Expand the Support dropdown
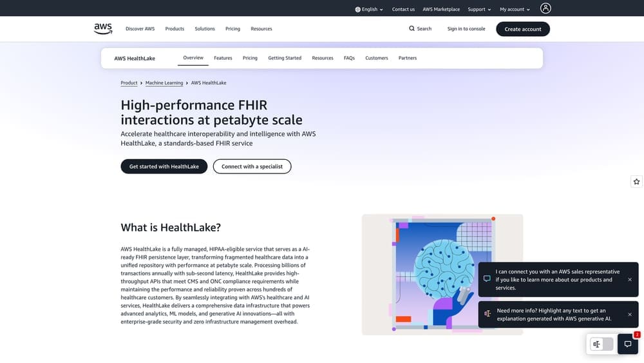 (479, 10)
